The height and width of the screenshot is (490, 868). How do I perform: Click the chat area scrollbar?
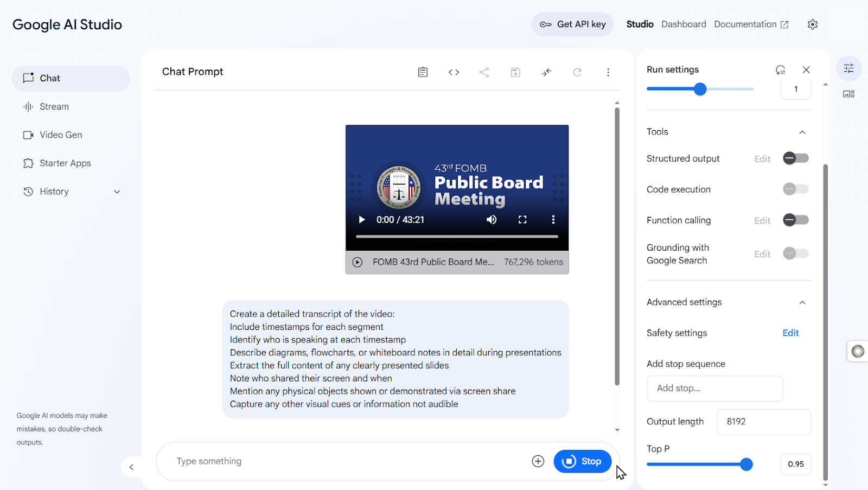(617, 246)
